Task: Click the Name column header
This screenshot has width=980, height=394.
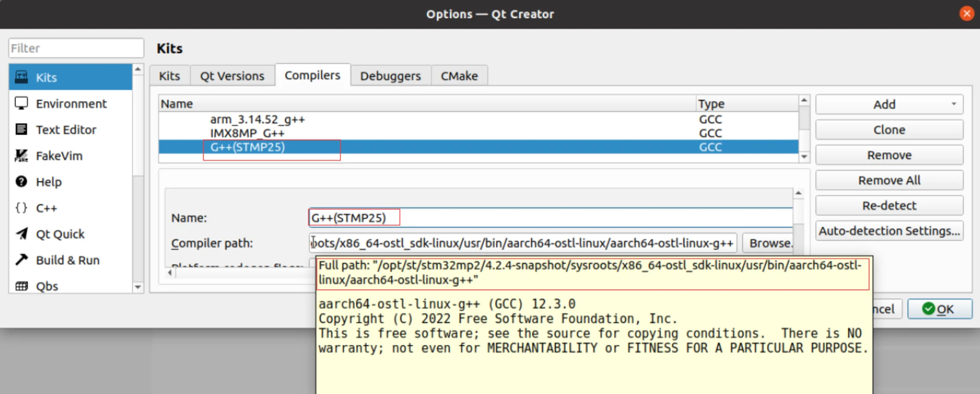Action: (x=427, y=104)
